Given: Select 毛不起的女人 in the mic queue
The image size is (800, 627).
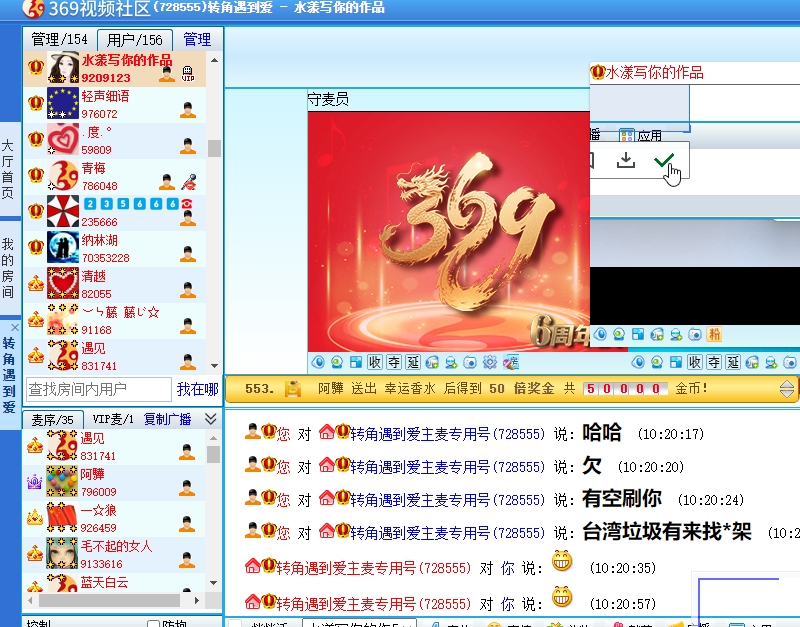Looking at the screenshot, I should (x=114, y=555).
